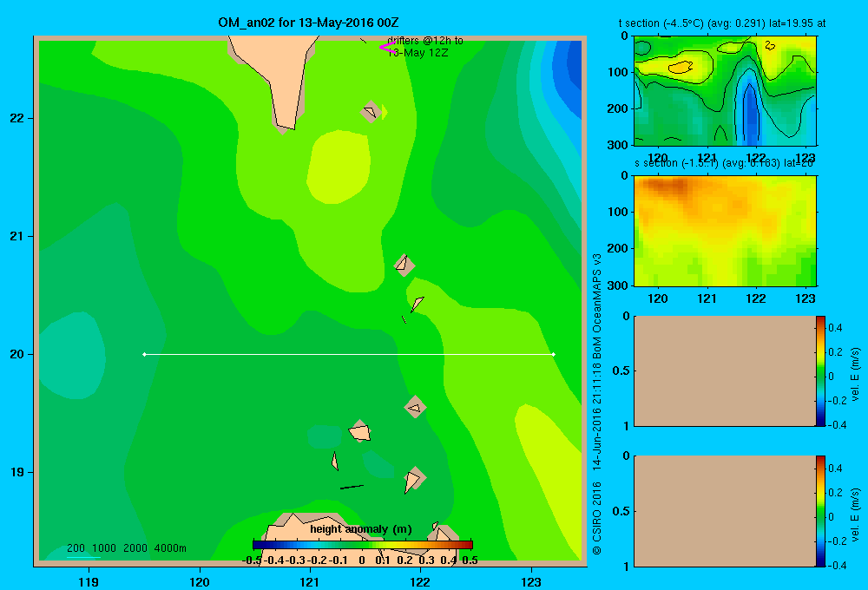Click the -0.4 tick on lower vel. E bar
The image size is (868, 590).
click(x=837, y=566)
